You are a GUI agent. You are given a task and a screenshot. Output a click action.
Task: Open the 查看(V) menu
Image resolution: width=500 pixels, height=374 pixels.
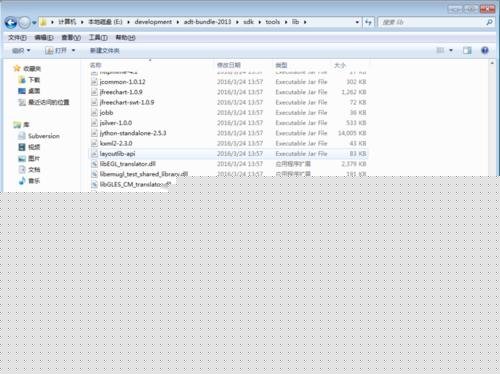tap(71, 37)
